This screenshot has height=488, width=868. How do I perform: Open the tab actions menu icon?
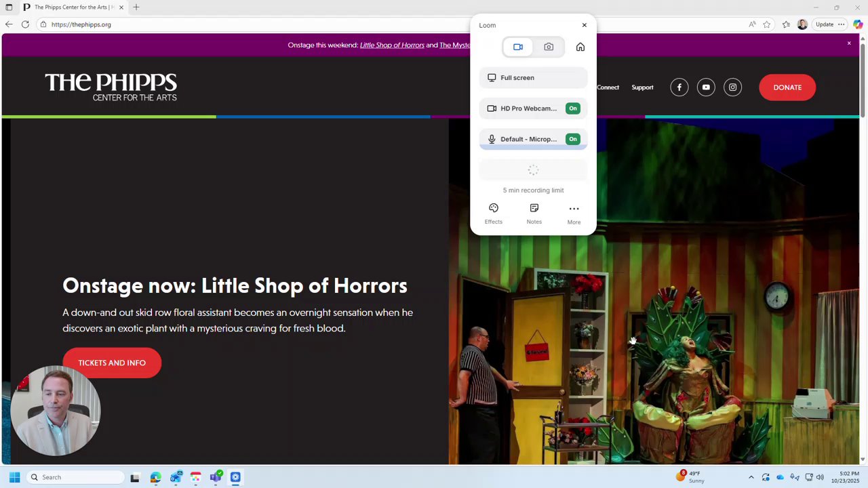[9, 7]
